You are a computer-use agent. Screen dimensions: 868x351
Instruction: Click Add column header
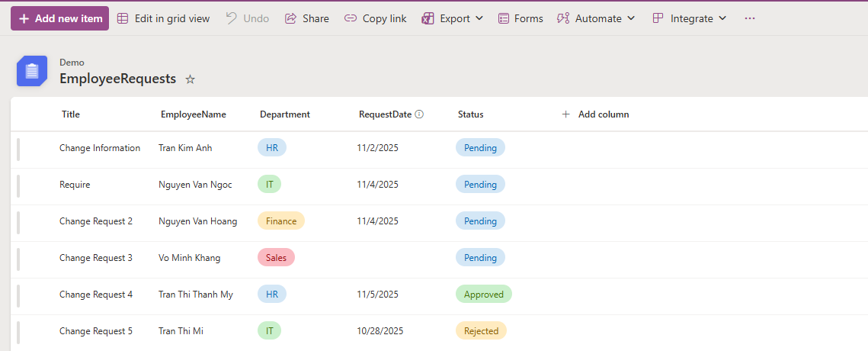595,114
